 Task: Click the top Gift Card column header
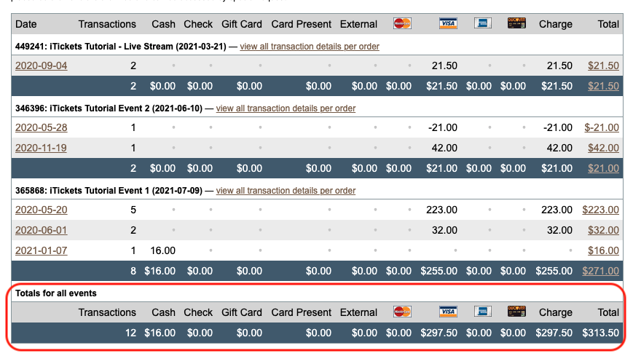[x=242, y=24]
